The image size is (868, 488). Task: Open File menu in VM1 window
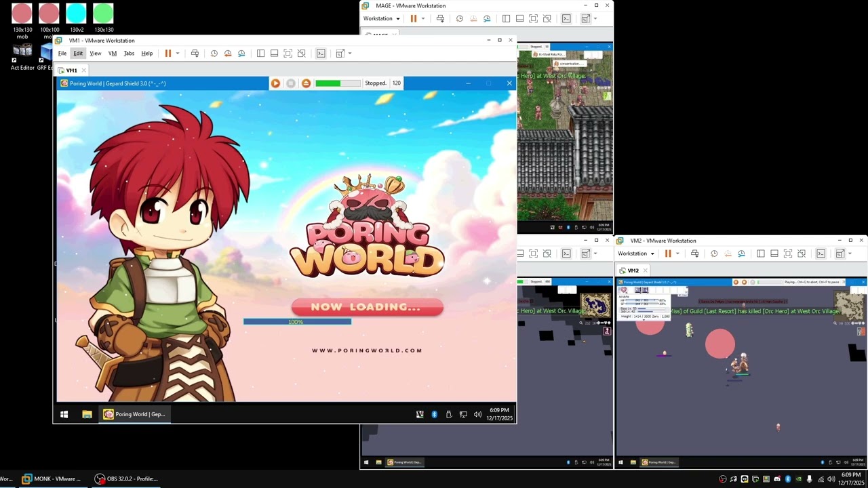pyautogui.click(x=62, y=54)
